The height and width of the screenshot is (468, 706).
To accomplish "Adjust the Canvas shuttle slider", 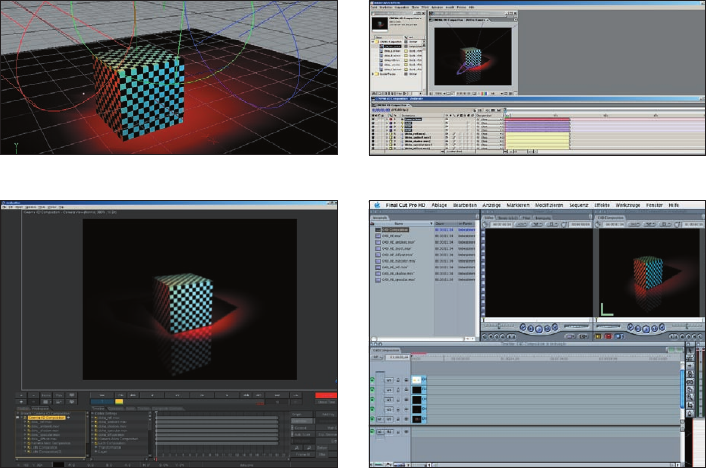I will point(688,326).
